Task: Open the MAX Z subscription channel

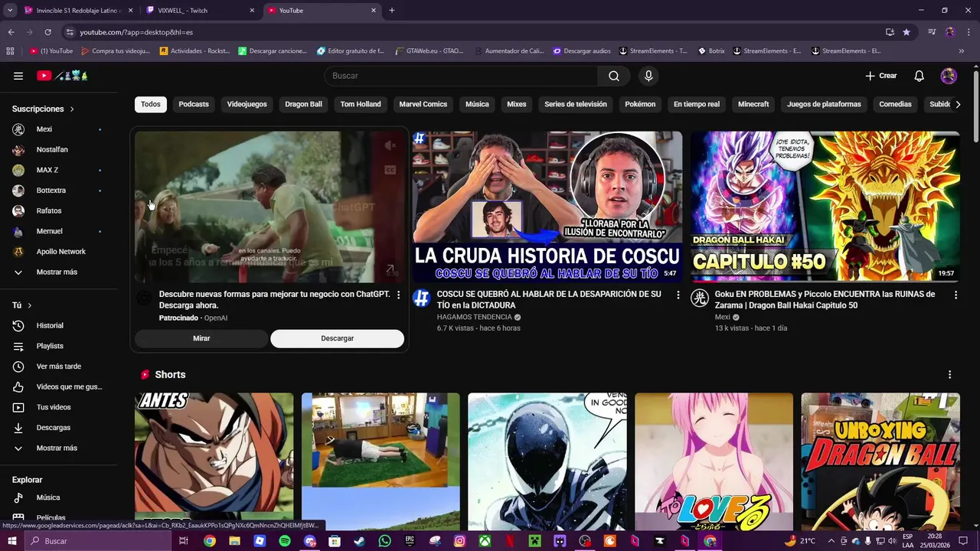Action: point(57,170)
